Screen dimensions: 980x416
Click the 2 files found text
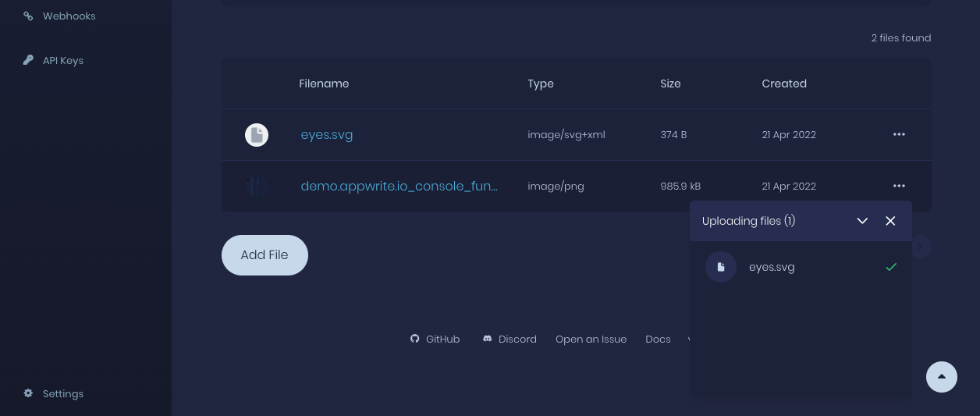click(901, 37)
